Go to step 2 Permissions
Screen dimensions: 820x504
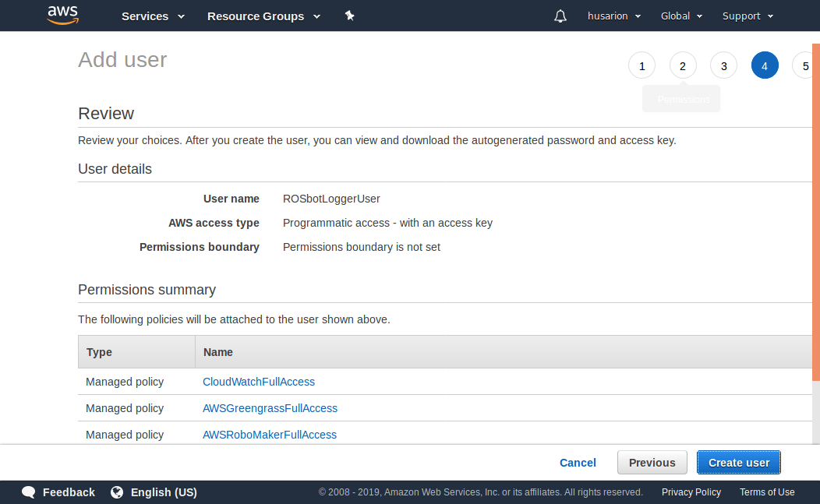click(x=683, y=65)
